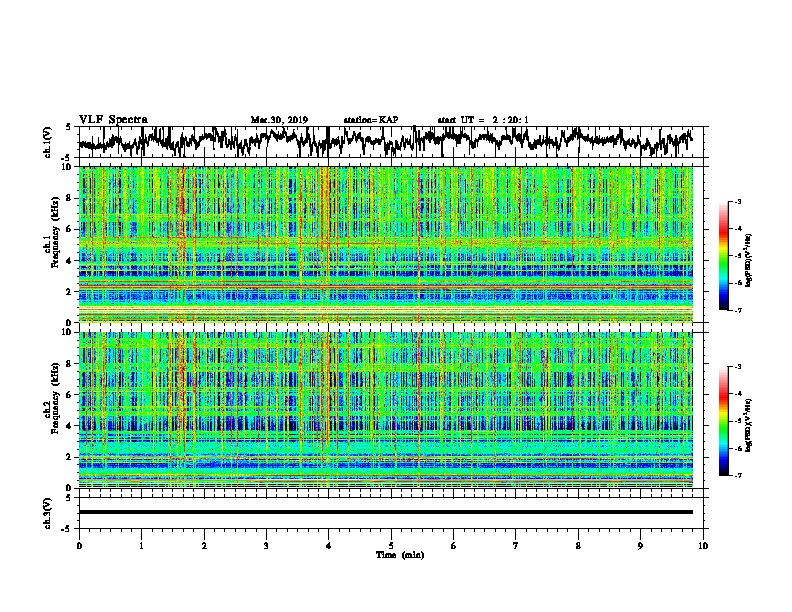Click the "VLF Spectra" plot title
The height and width of the screenshot is (612, 792).
click(113, 119)
